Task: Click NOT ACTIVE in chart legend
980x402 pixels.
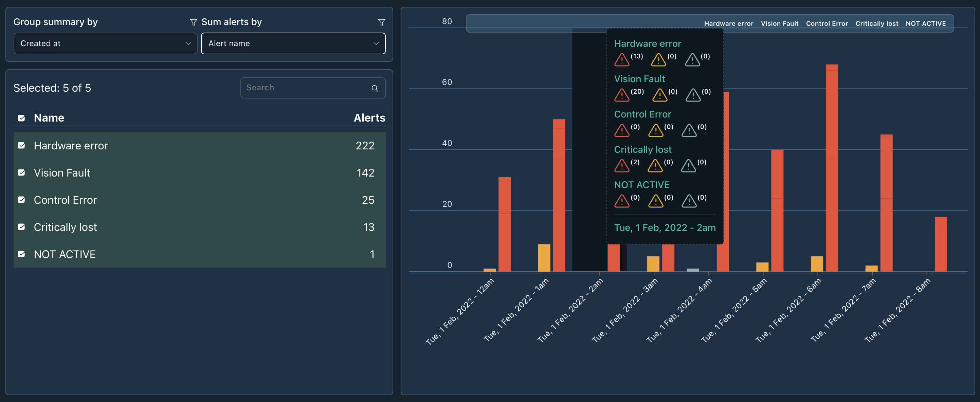Action: click(925, 23)
